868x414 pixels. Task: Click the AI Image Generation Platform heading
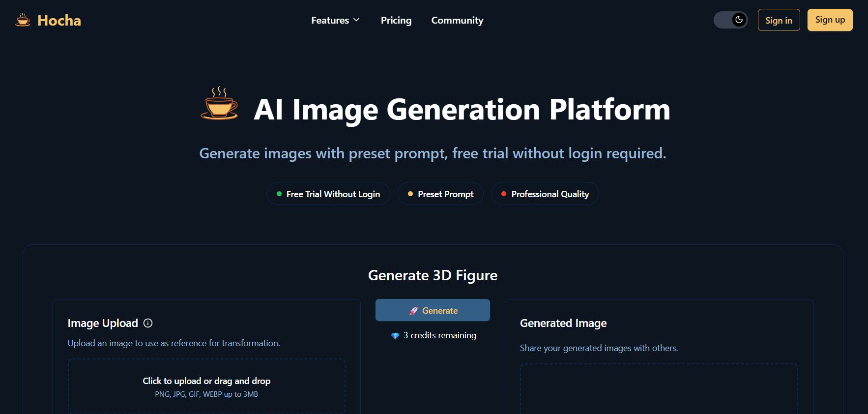[x=462, y=109]
